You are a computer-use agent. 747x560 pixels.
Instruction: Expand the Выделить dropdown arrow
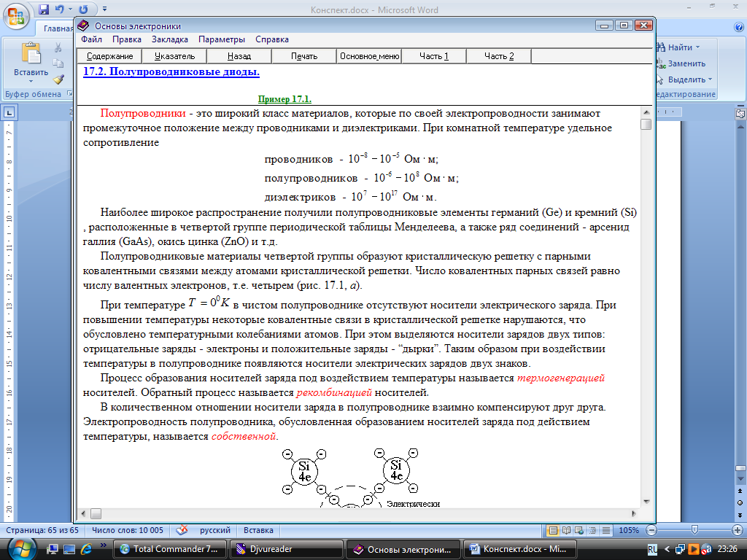click(710, 79)
